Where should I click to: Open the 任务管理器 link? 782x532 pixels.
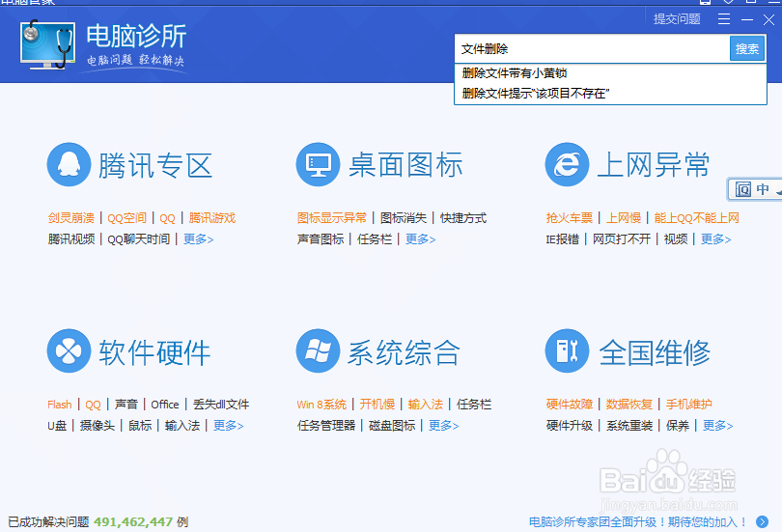(x=326, y=426)
